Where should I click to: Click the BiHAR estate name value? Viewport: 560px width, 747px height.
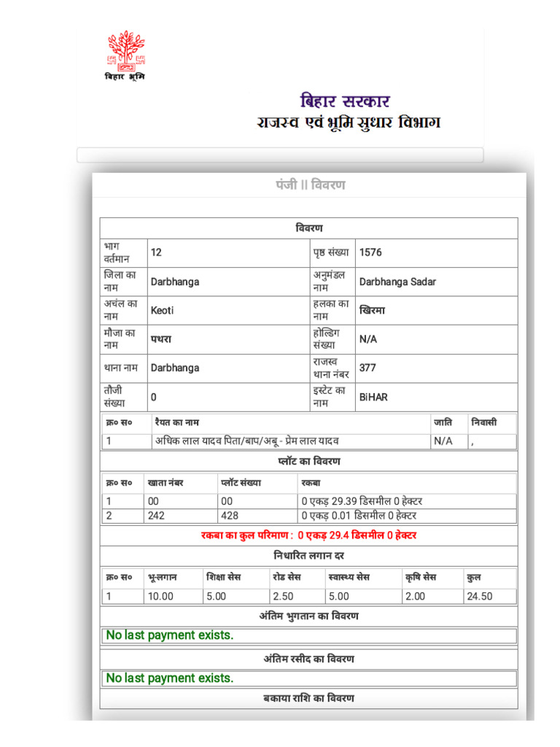point(373,398)
